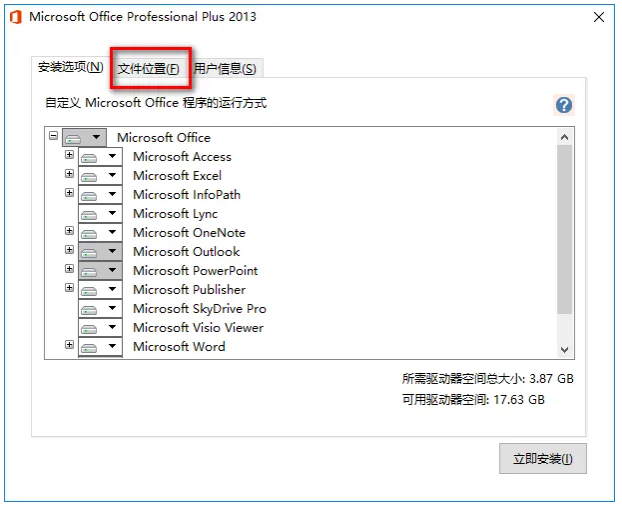Expand the Microsoft OneNote tree node
622x506 pixels.
[69, 231]
